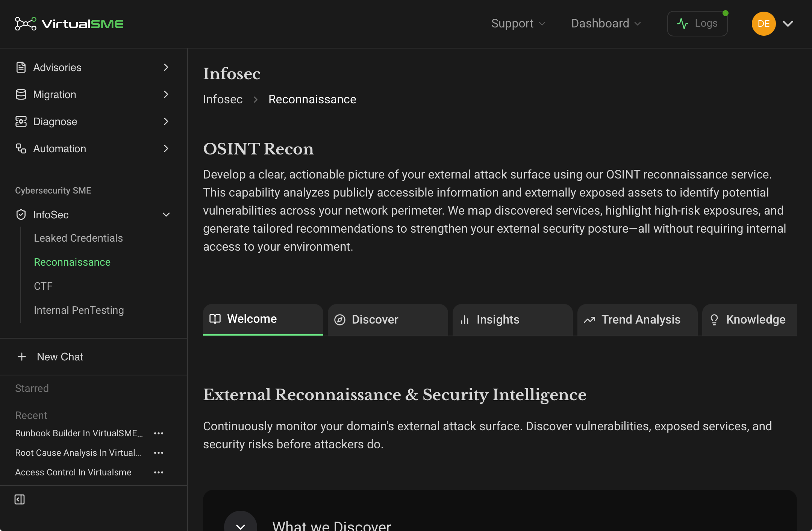Switch to the Discover tab
The width and height of the screenshot is (812, 531).
click(388, 320)
